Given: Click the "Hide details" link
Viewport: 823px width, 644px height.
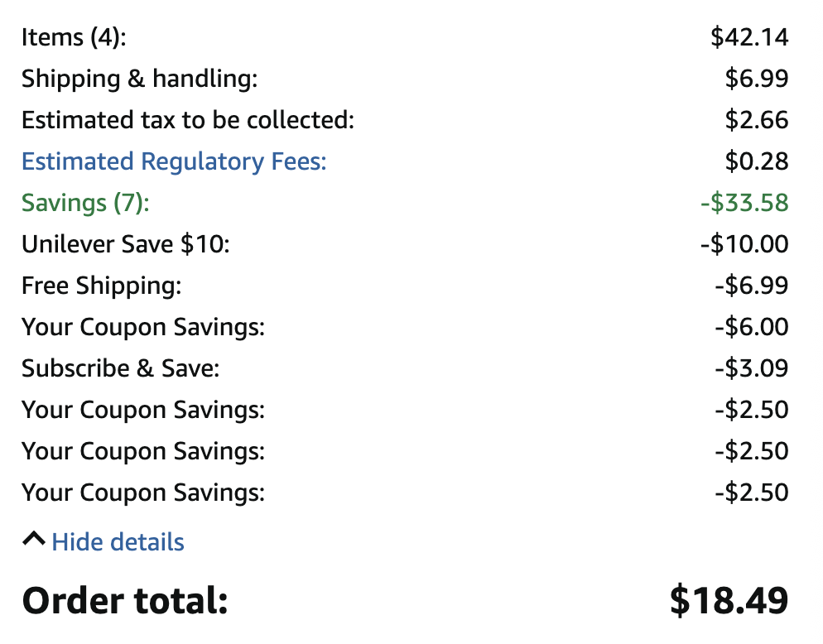Looking at the screenshot, I should pyautogui.click(x=118, y=542).
